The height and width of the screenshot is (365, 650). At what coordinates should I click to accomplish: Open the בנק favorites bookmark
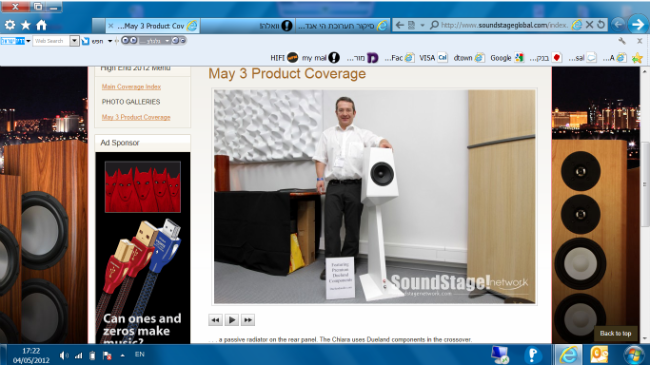tap(546, 58)
